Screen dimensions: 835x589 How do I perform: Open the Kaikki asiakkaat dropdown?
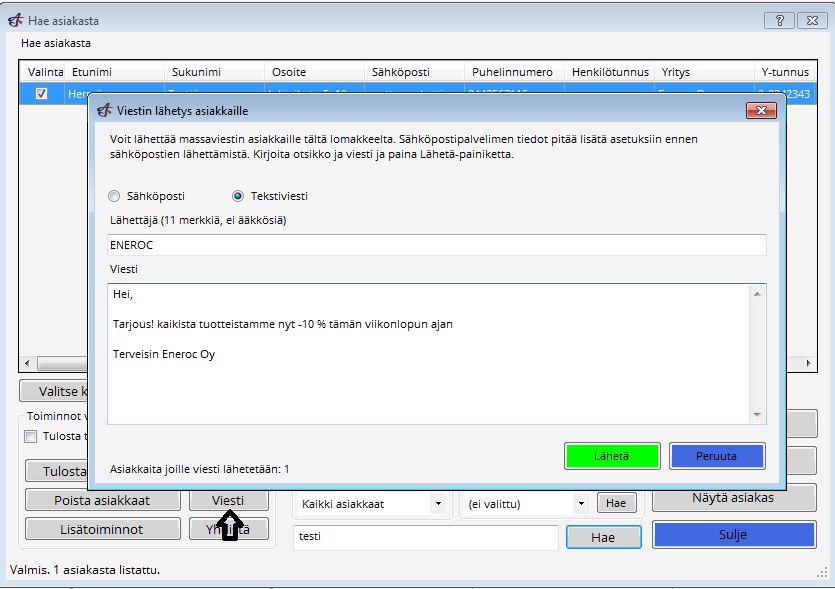pyautogui.click(x=437, y=504)
